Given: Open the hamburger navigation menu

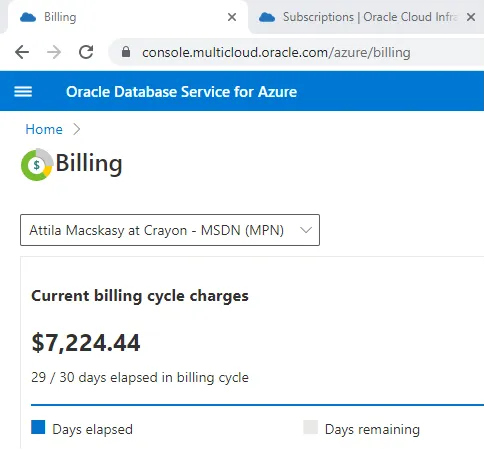Looking at the screenshot, I should click(x=23, y=91).
